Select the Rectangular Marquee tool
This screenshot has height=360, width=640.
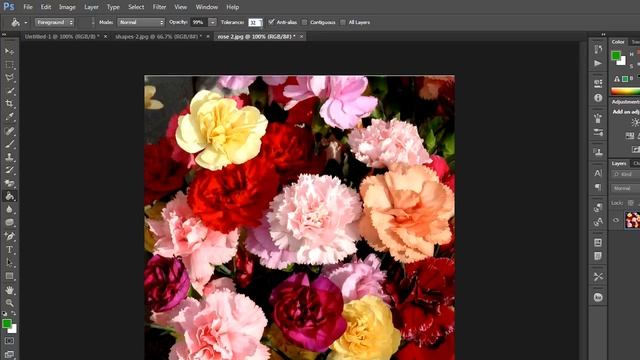click(x=9, y=65)
